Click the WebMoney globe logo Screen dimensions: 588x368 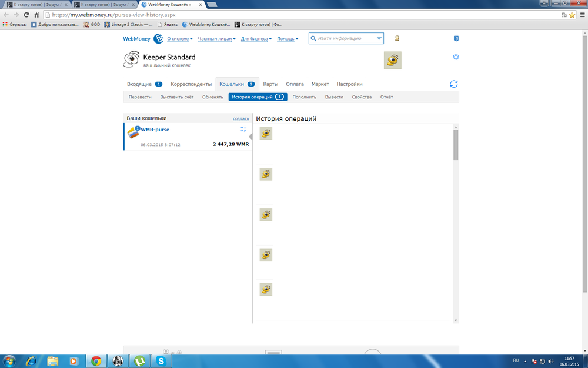coord(158,39)
